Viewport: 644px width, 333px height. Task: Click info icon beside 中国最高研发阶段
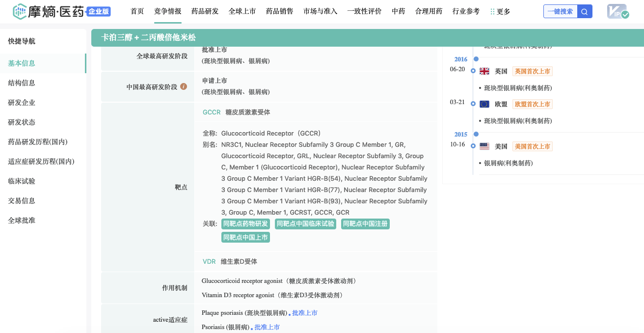(x=184, y=86)
